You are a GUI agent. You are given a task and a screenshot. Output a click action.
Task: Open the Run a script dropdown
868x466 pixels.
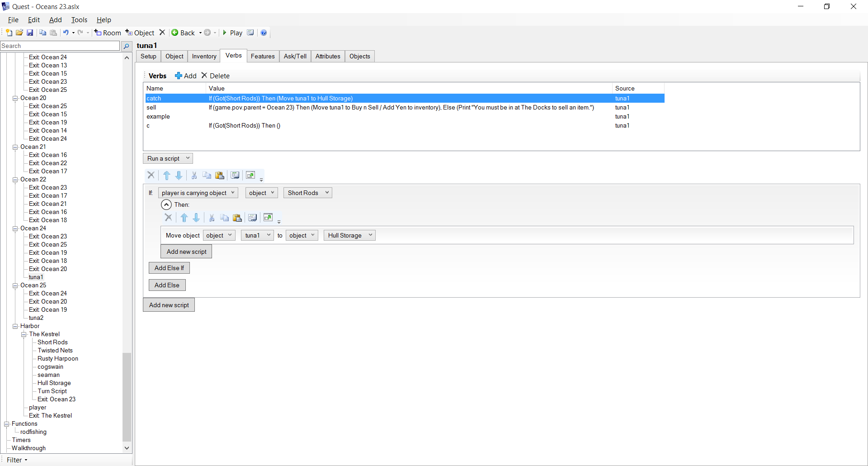168,158
